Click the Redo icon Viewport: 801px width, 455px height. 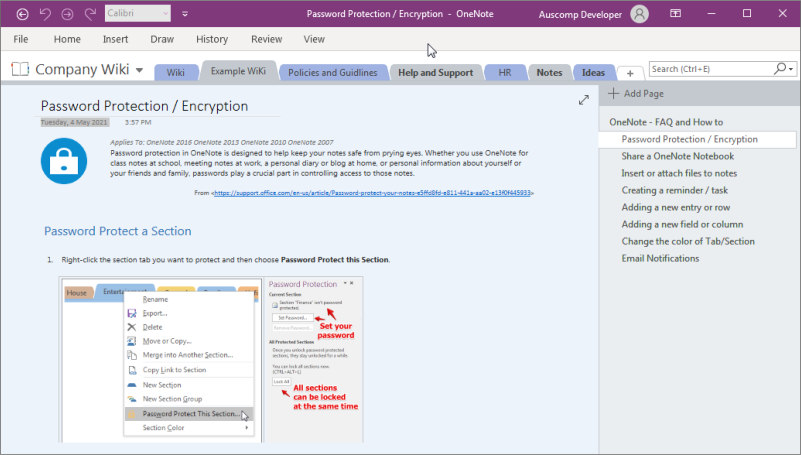[x=90, y=14]
